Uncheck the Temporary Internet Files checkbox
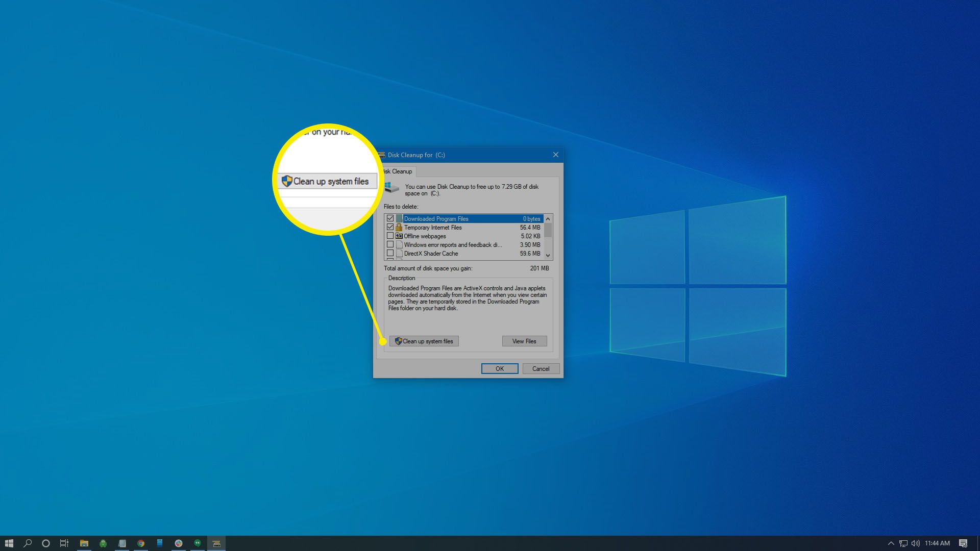The height and width of the screenshot is (551, 980). click(x=390, y=227)
